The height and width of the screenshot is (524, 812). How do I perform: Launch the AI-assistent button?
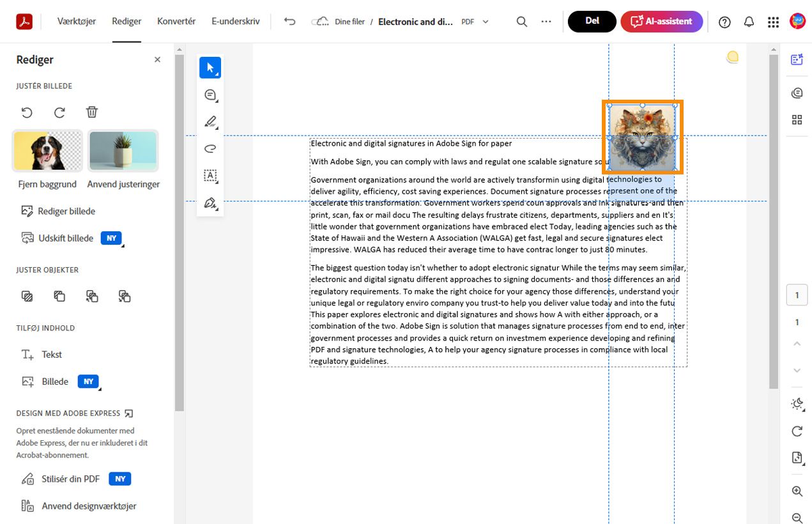pos(662,21)
